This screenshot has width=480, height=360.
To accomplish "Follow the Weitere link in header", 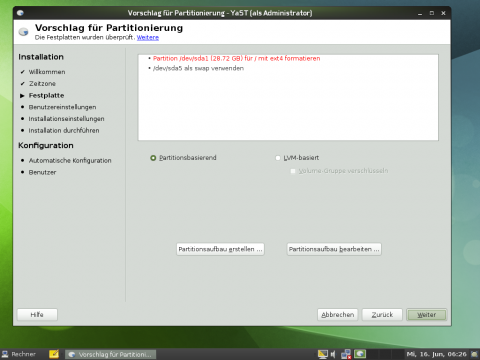I will [x=148, y=38].
